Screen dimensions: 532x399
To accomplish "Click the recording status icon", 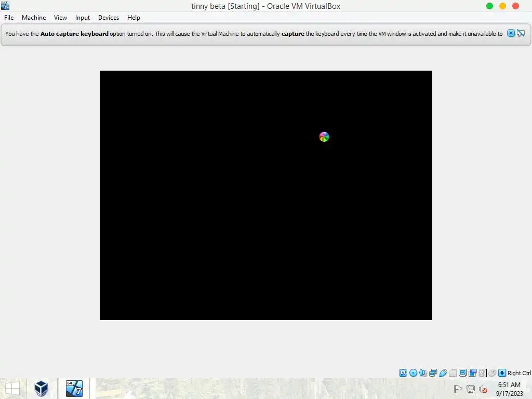I will pos(472,373).
